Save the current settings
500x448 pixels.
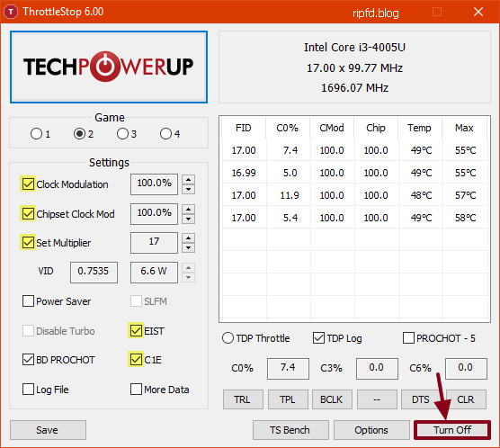pos(48,430)
